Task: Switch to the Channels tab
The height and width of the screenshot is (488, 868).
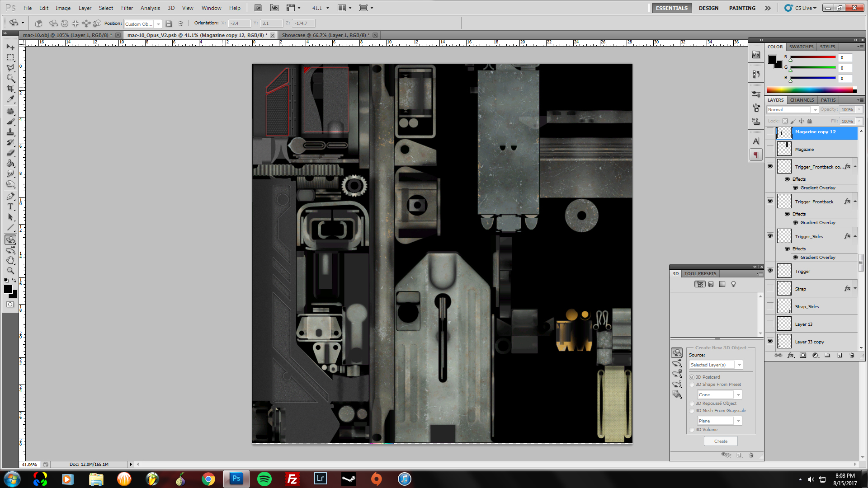Action: pos(802,100)
